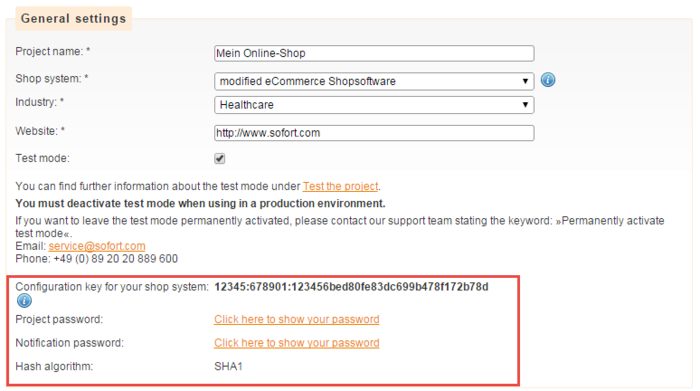Image resolution: width=700 pixels, height=391 pixels.
Task: Click the SHA1 hash algorithm value
Action: coord(228,366)
